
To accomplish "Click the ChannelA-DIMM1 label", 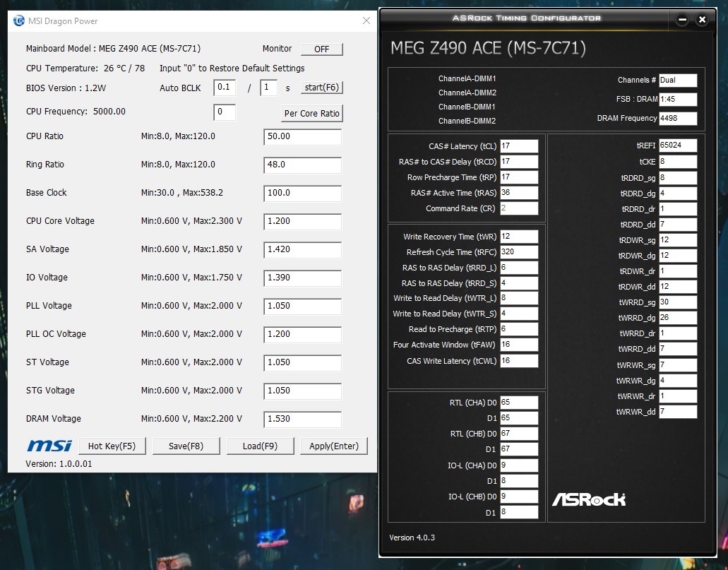I will click(x=467, y=78).
